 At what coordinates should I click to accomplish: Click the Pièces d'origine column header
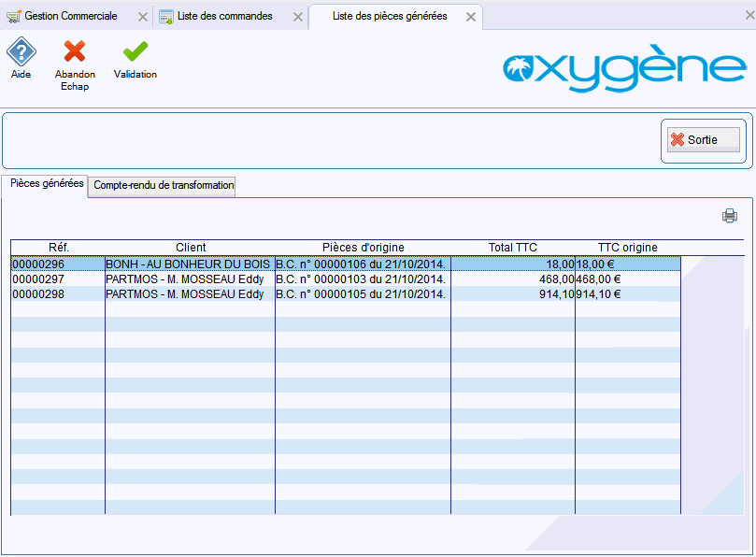point(363,248)
